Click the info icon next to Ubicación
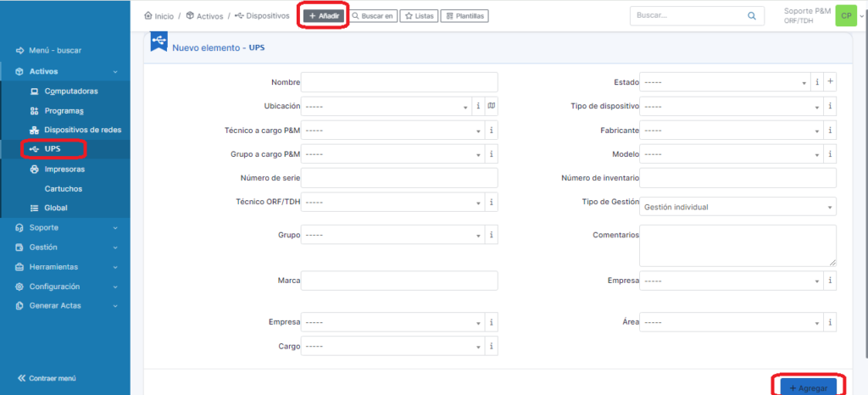 click(478, 107)
